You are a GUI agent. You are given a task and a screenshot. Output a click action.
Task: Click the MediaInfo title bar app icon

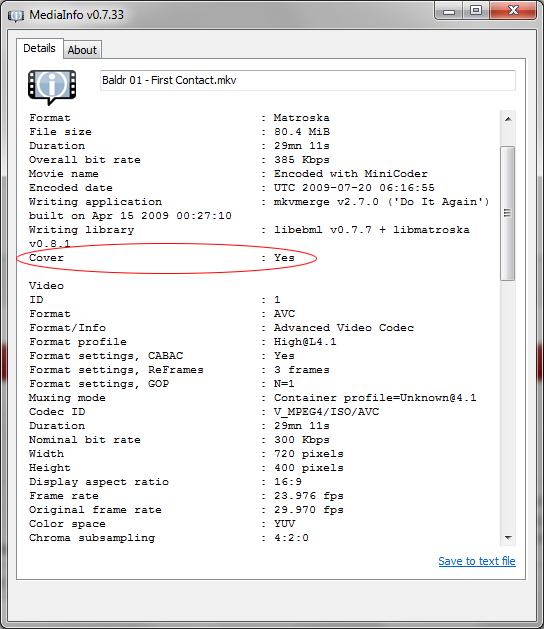point(16,16)
